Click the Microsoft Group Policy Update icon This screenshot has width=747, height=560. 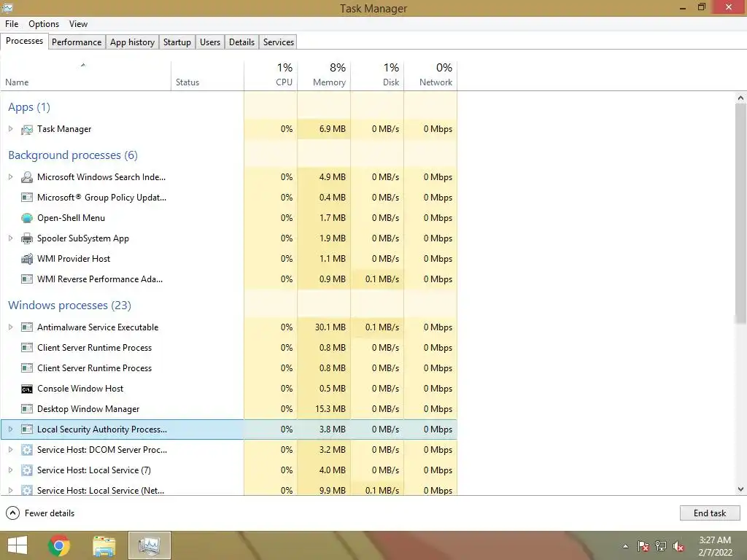pyautogui.click(x=27, y=197)
